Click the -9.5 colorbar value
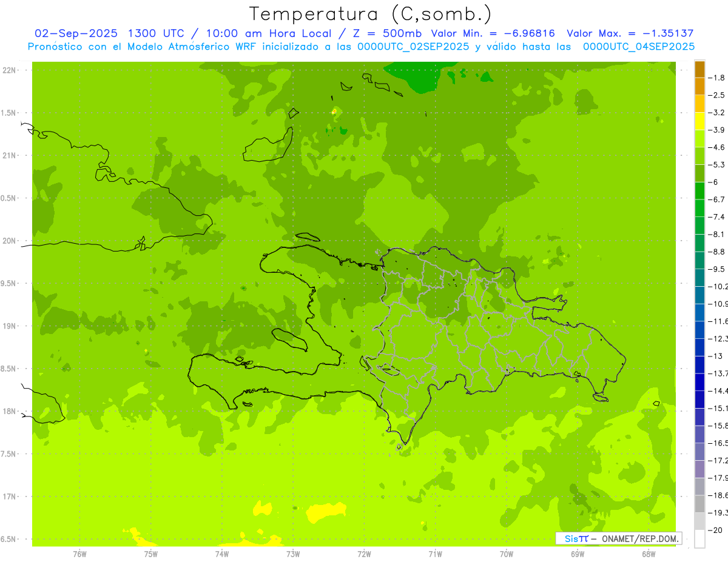Viewport: 728px width, 562px height. (x=717, y=269)
